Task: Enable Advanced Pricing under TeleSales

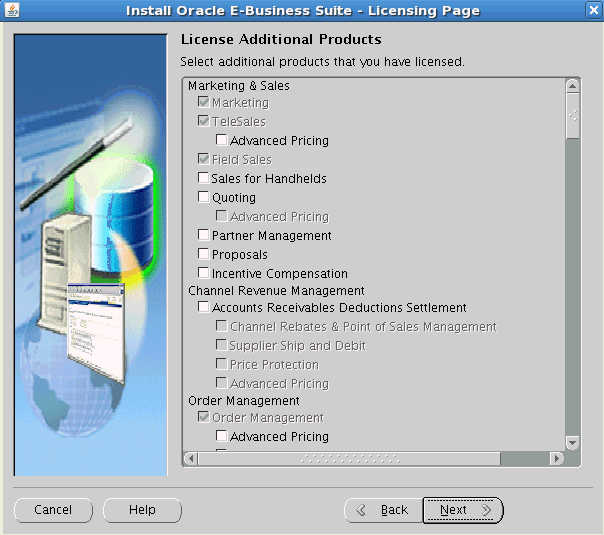Action: click(221, 140)
